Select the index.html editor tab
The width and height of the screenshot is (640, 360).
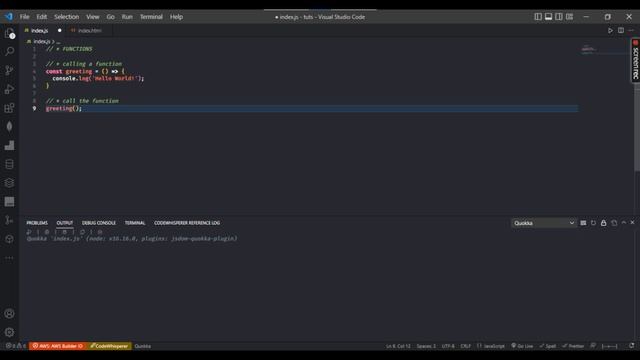point(89,31)
